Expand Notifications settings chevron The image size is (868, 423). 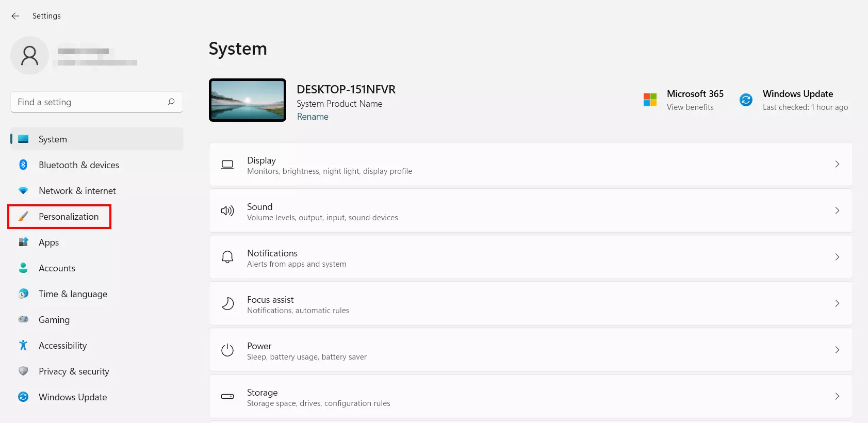[837, 257]
